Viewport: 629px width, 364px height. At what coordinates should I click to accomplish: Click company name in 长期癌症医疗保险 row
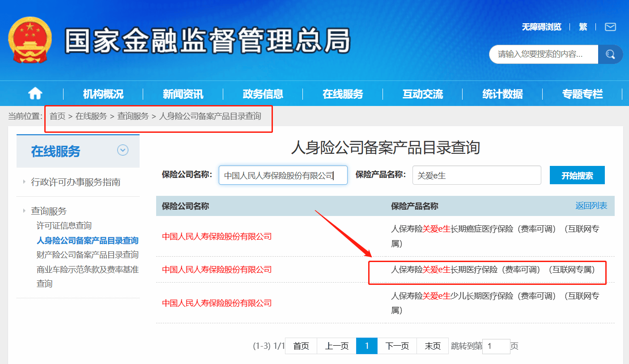pyautogui.click(x=217, y=236)
